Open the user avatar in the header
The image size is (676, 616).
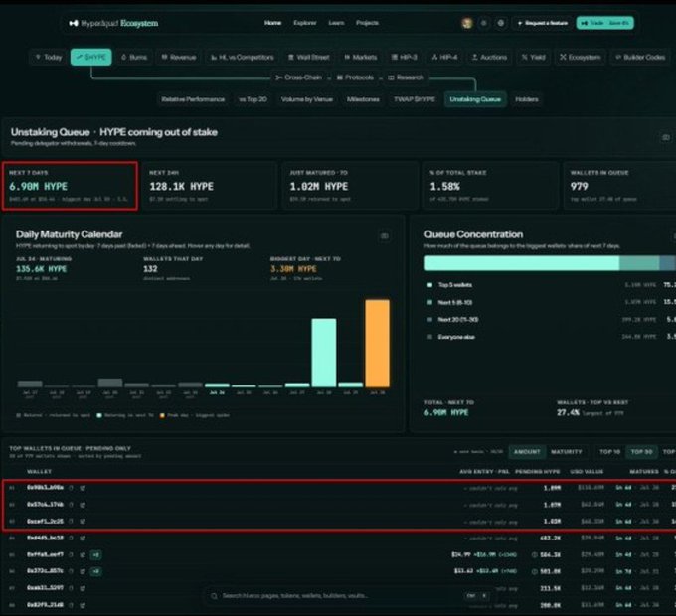467,23
